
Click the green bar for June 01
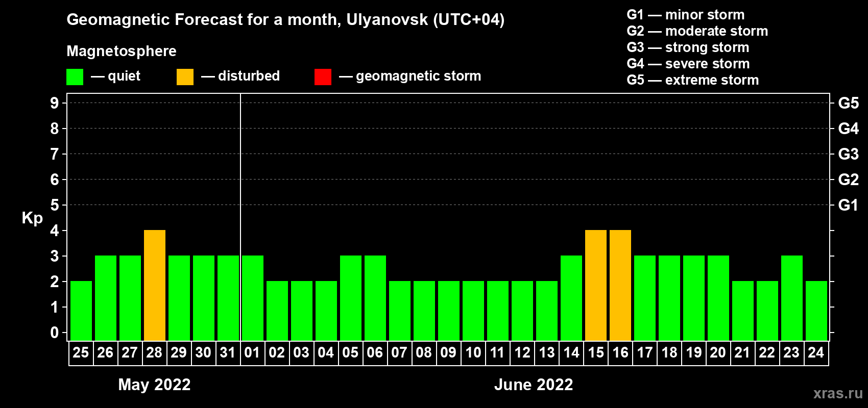click(x=253, y=298)
